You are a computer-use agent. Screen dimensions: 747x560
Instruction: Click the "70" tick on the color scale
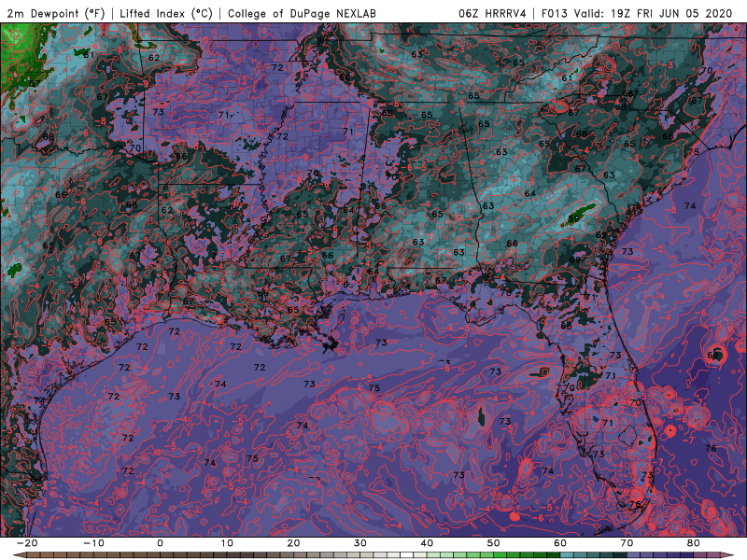pos(627,543)
